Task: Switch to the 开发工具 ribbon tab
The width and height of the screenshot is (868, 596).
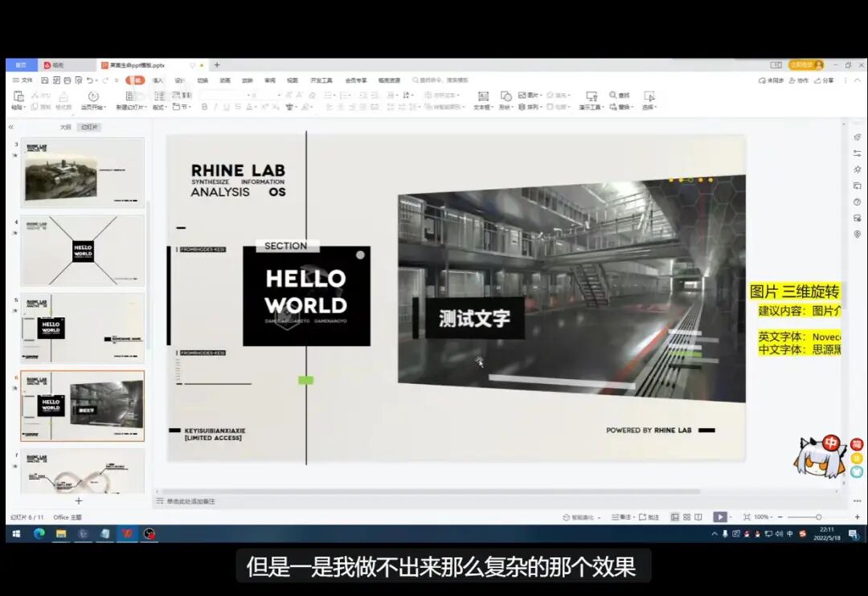Action: [x=321, y=80]
